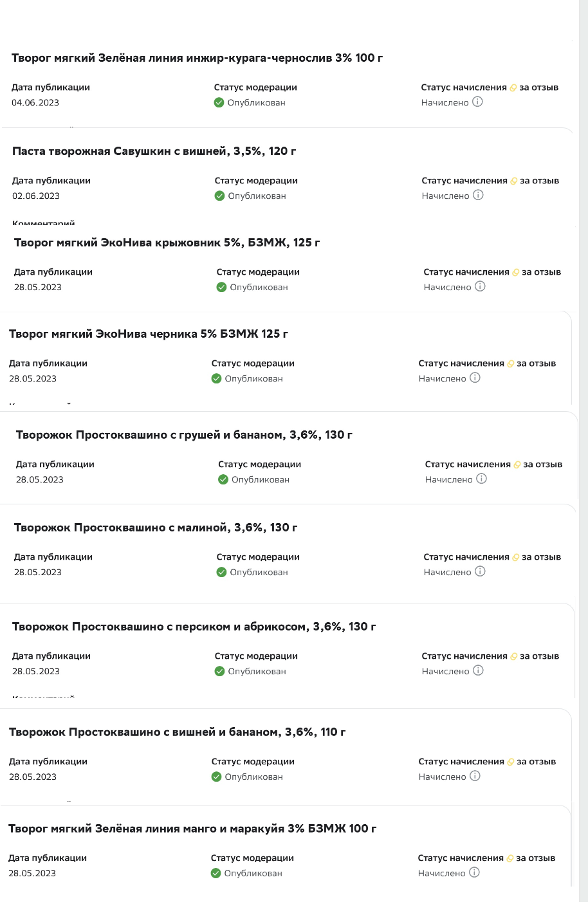Click info icon for манго и маракуйя review

coord(474,872)
